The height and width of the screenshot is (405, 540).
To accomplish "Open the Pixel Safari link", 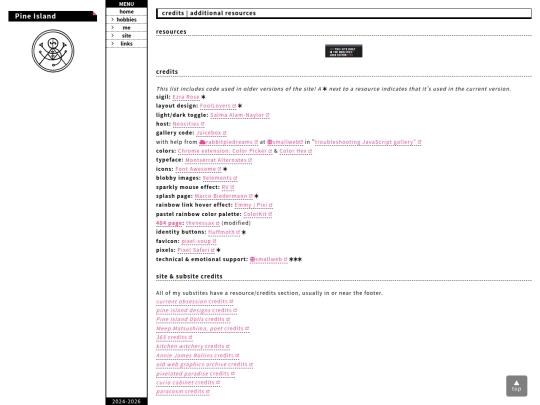I will point(196,250).
